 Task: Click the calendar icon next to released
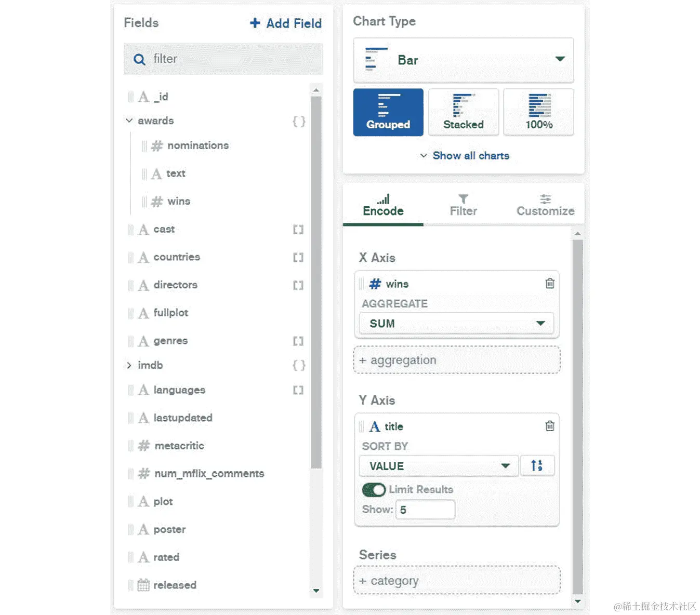pos(143,585)
